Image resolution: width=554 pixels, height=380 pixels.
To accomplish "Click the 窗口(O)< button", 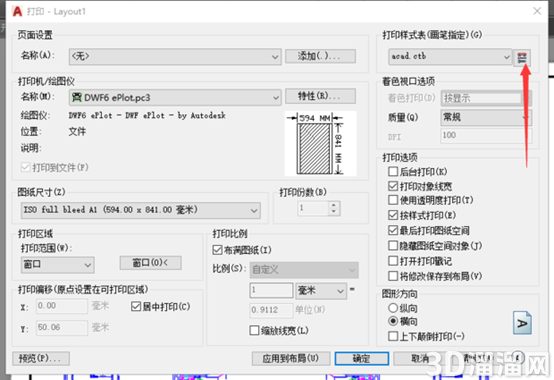I will pos(151,263).
